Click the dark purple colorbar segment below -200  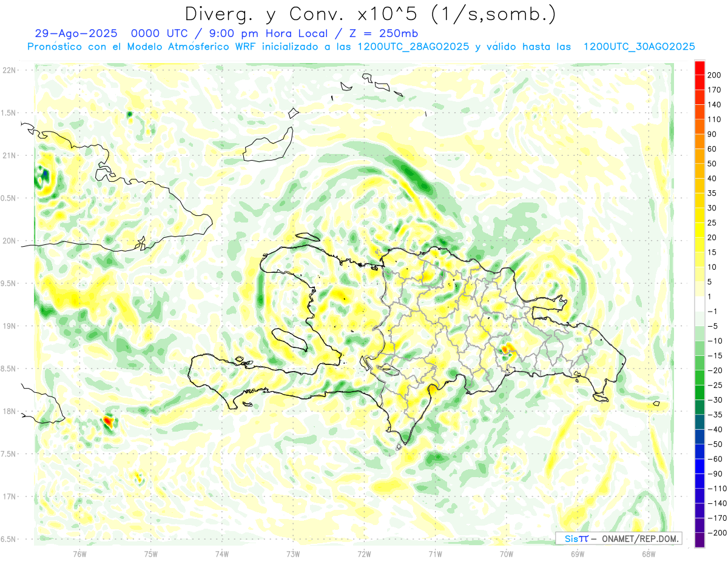[699, 540]
